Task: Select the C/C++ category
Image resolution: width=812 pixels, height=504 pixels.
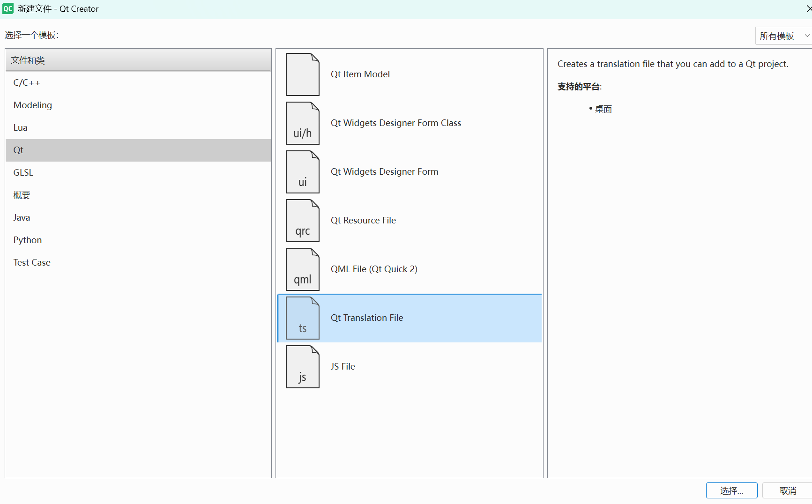Action: [x=138, y=83]
